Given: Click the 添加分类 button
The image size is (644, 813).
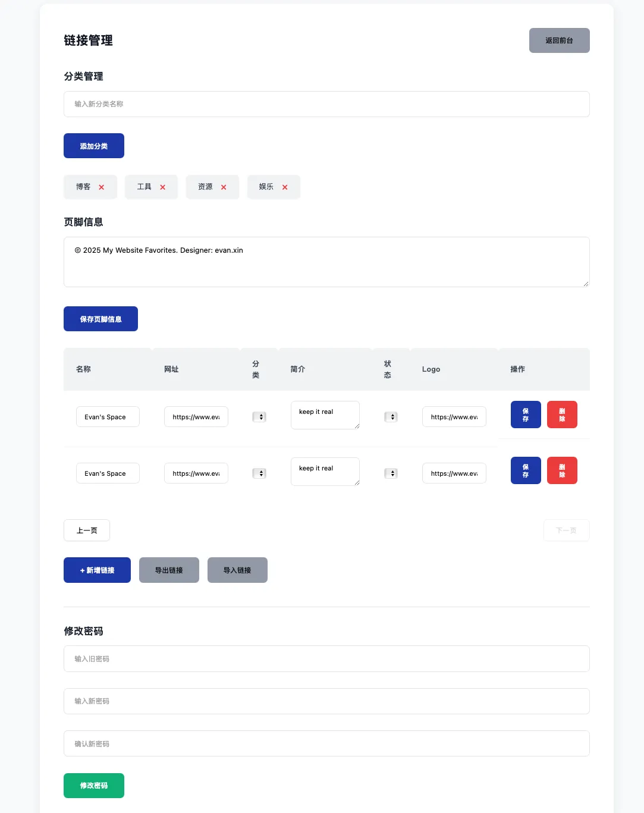Looking at the screenshot, I should tap(94, 146).
